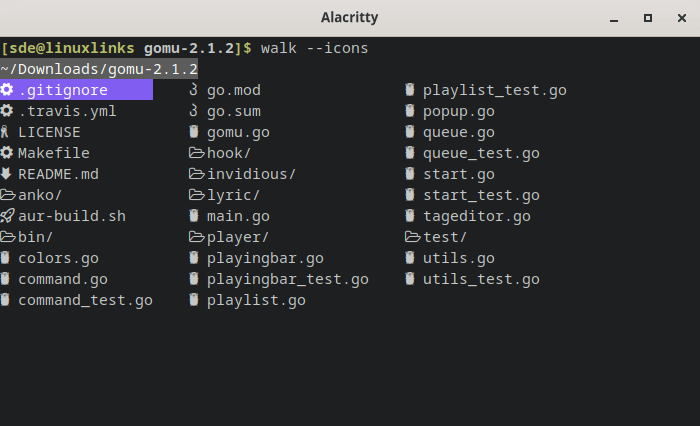Open the invidious/ directory name
Viewport: 700px width, 426px height.
[x=252, y=174]
